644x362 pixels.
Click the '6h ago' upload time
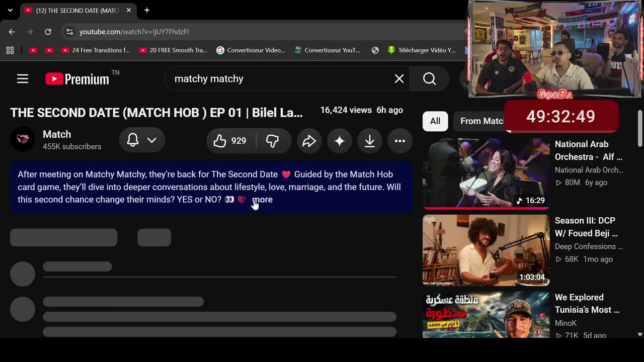tap(390, 110)
